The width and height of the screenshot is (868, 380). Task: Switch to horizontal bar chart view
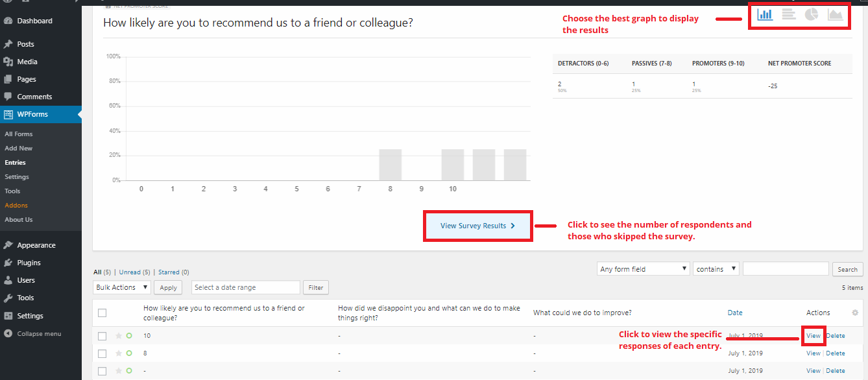[x=788, y=14]
